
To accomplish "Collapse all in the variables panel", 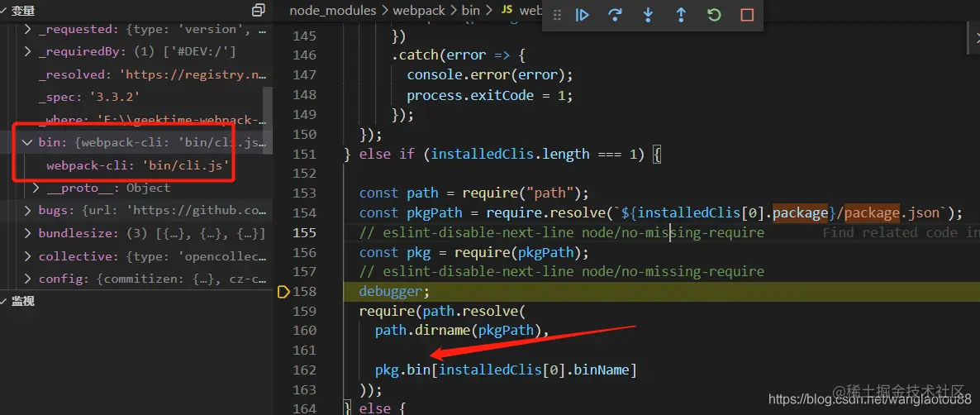I will click(x=258, y=11).
